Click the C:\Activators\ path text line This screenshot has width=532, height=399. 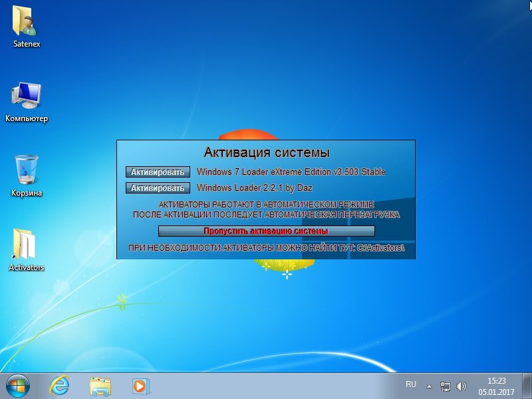(267, 248)
